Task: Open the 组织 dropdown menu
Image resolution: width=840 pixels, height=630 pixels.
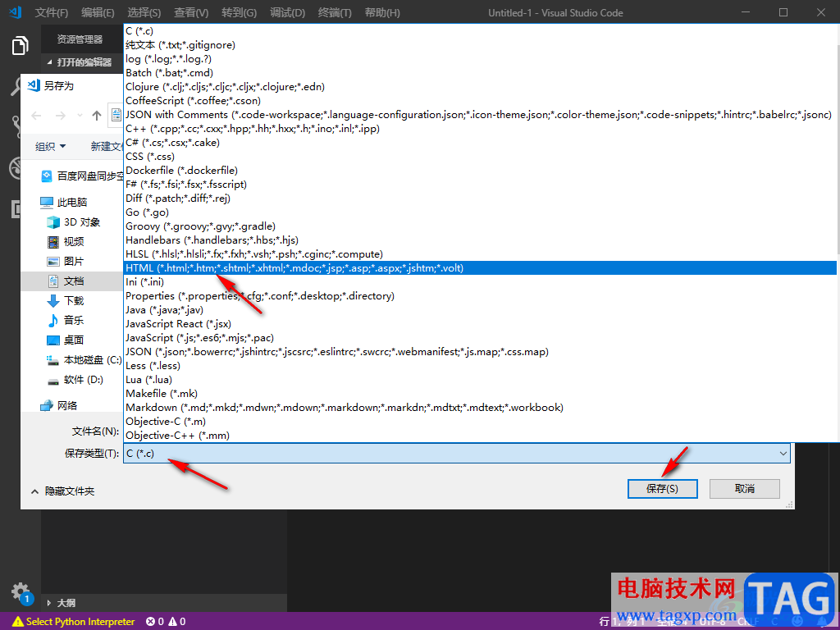Action: 50,146
